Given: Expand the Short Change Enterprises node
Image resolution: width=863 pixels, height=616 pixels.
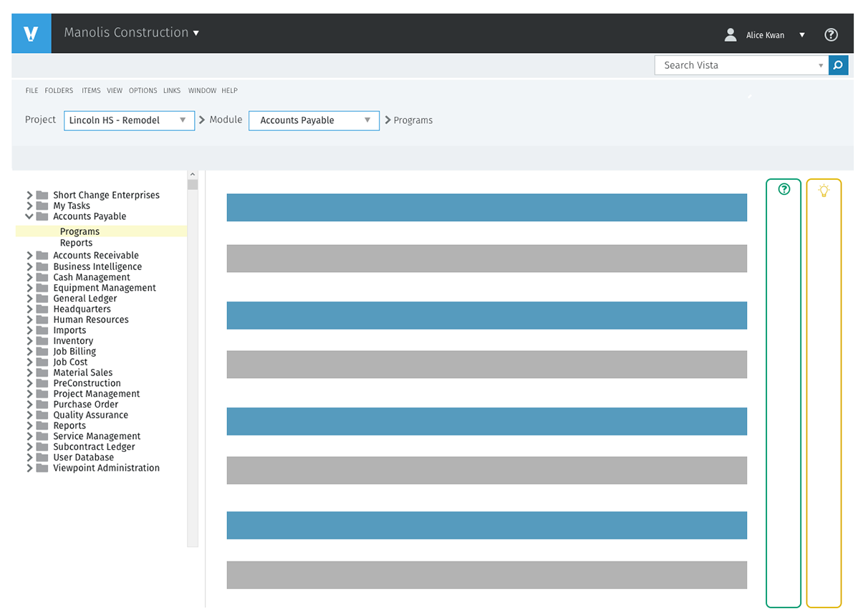Looking at the screenshot, I should click(x=29, y=195).
